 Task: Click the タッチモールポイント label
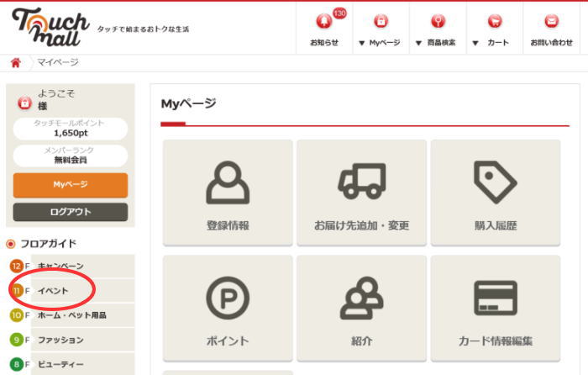[x=69, y=123]
